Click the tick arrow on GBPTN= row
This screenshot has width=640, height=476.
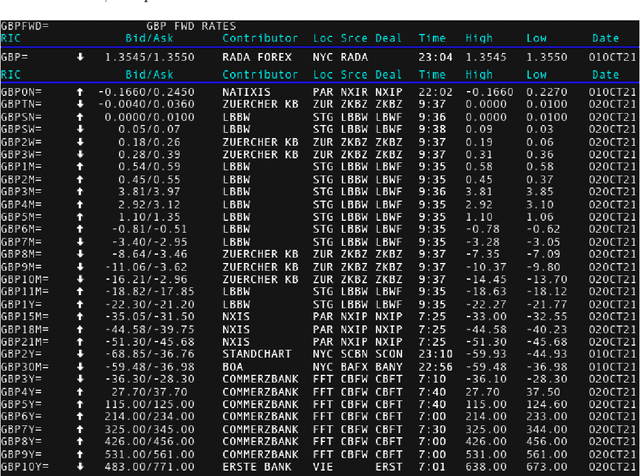(x=82, y=103)
